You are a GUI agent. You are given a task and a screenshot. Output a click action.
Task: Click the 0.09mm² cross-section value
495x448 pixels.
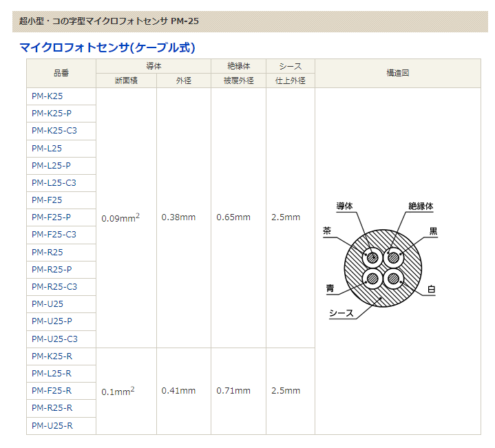tap(120, 217)
